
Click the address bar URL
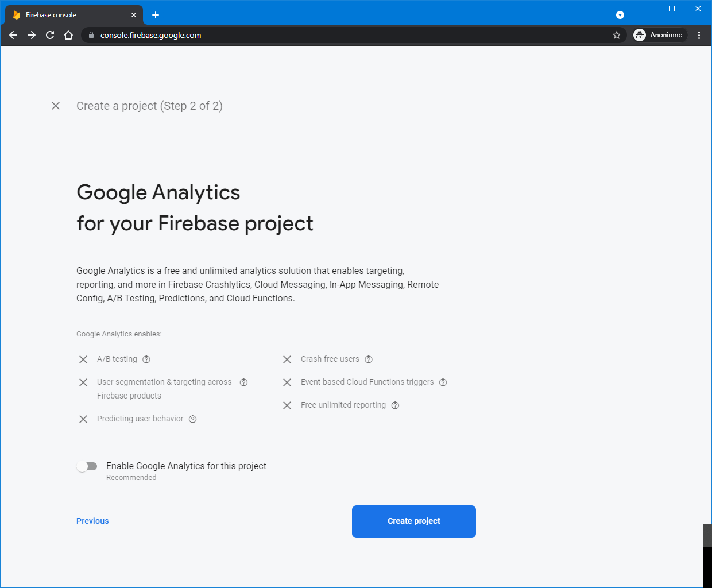pos(150,35)
